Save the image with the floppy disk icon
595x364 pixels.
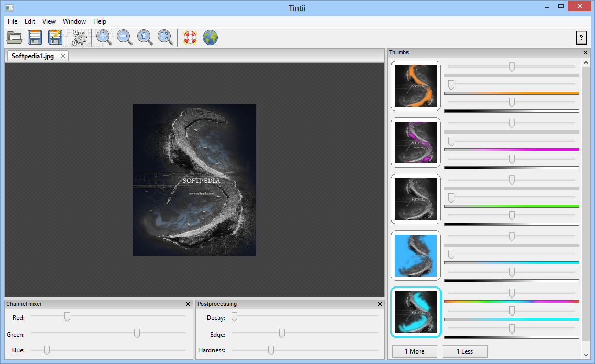pos(35,38)
